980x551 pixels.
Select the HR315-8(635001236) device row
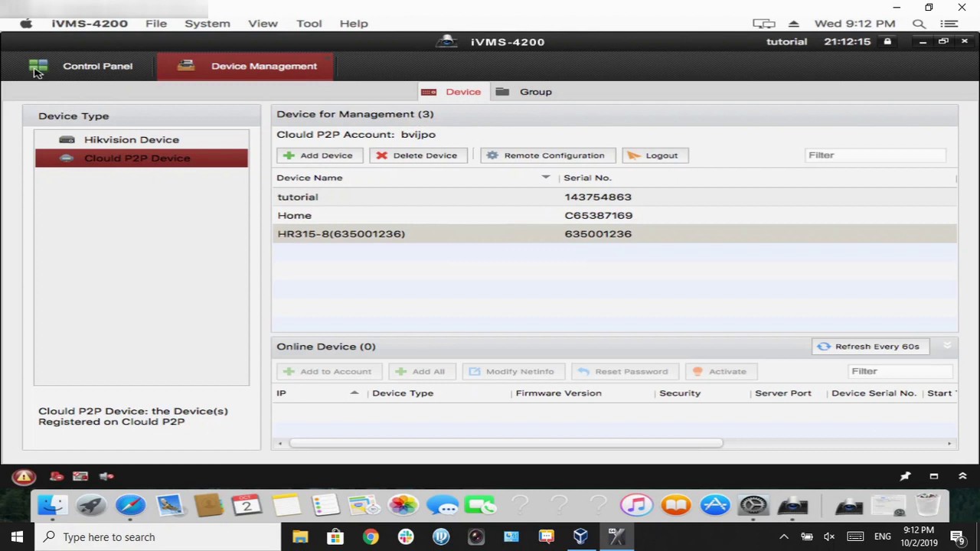(615, 233)
